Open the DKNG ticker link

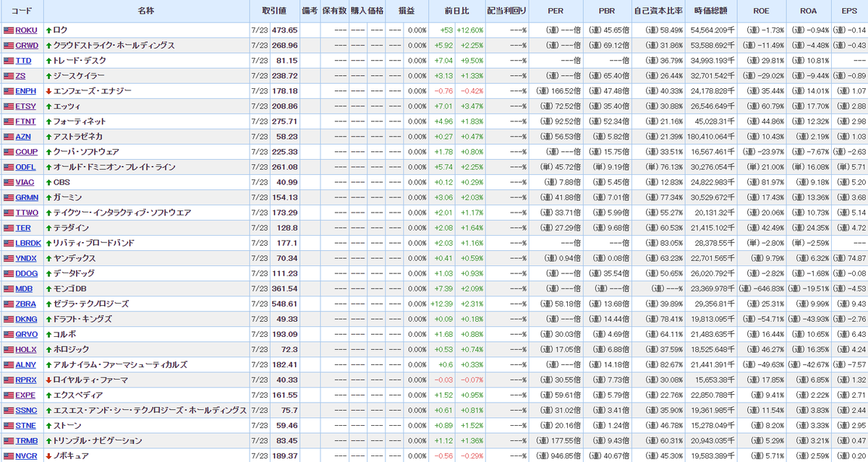click(26, 319)
